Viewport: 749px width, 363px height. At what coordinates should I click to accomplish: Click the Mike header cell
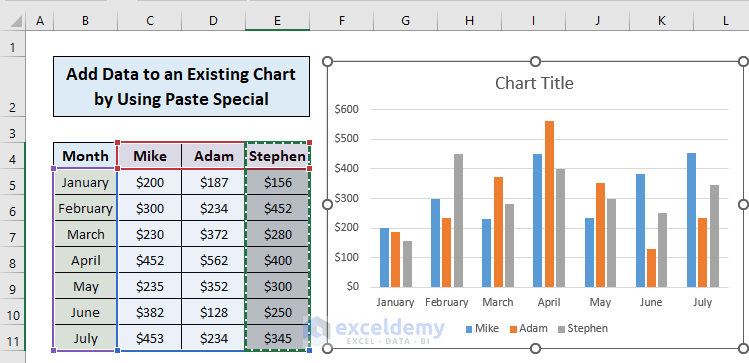[x=150, y=156]
